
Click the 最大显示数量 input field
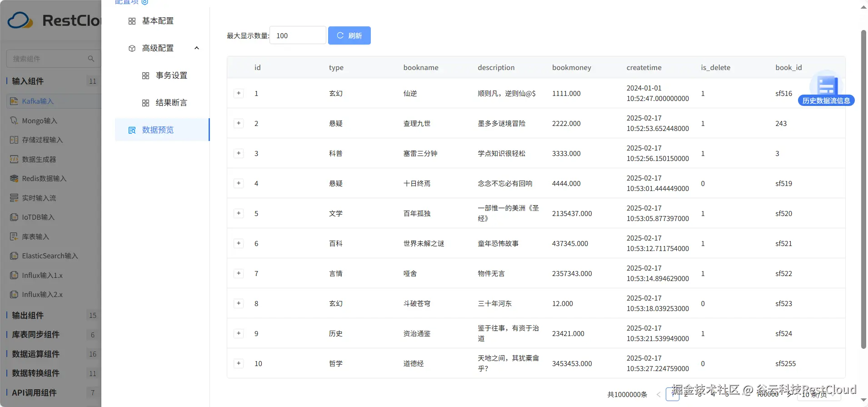point(297,35)
